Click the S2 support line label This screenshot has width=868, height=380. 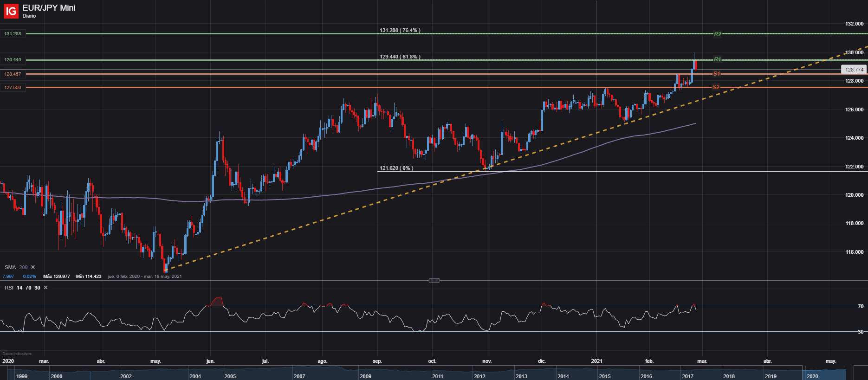716,87
